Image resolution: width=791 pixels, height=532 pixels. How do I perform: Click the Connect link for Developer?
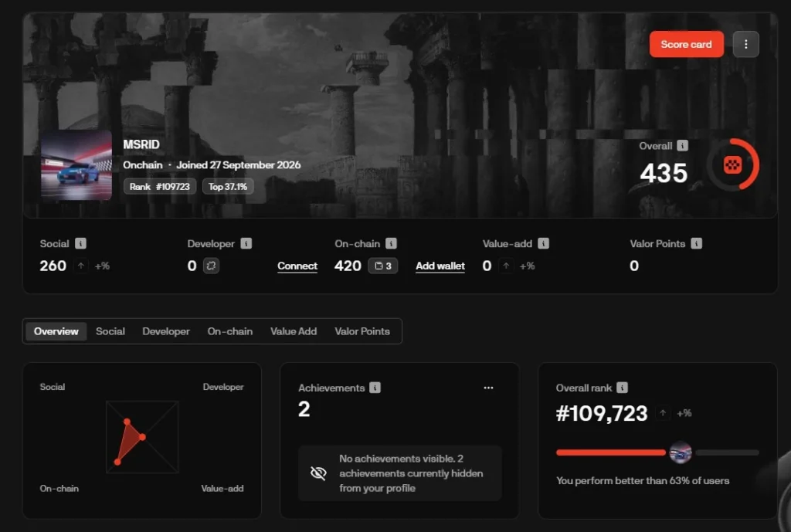297,266
